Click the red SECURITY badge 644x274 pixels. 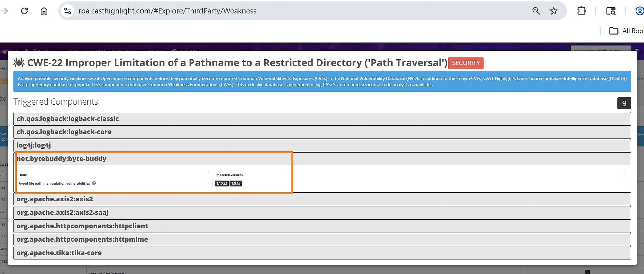[466, 63]
